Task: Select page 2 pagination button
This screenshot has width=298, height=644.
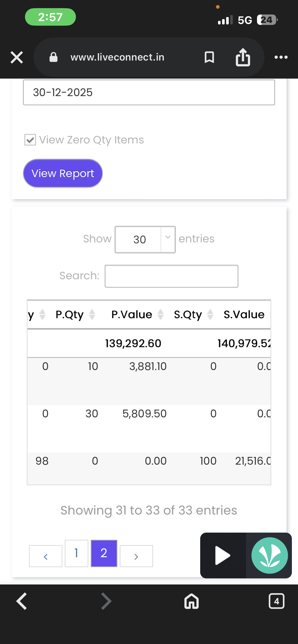Action: tap(104, 553)
